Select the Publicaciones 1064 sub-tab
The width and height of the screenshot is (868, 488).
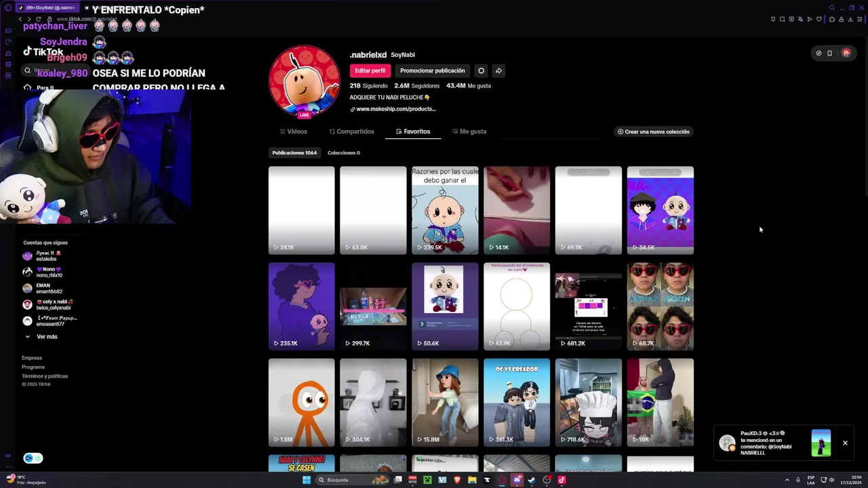point(294,152)
